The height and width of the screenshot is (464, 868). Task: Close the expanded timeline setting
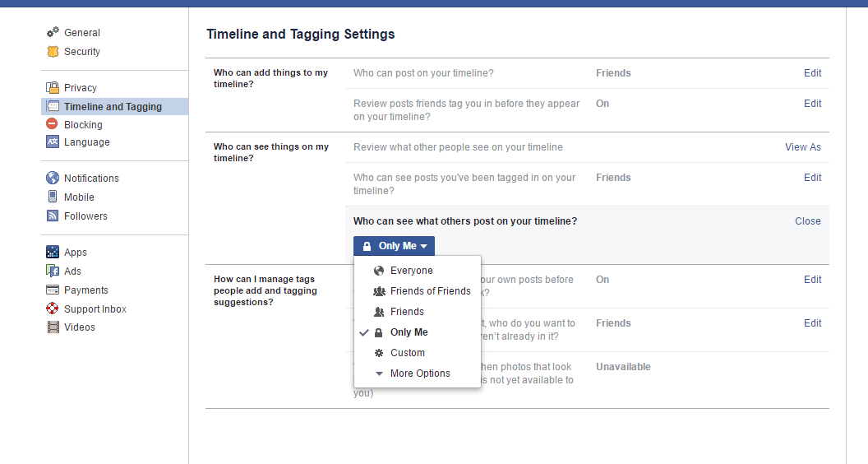pos(807,221)
